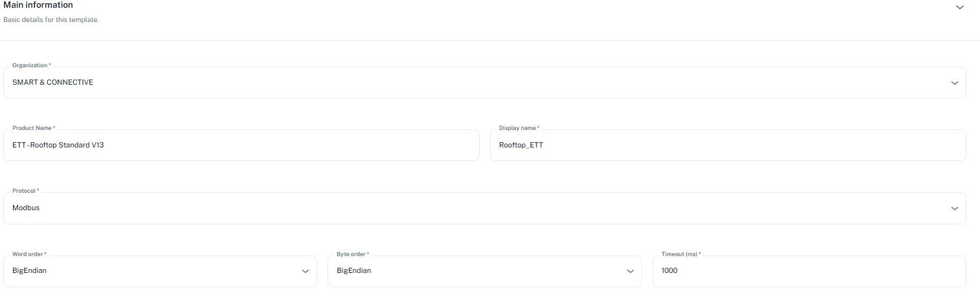Click the Protocol field chevron icon
This screenshot has width=980, height=304.
click(954, 208)
